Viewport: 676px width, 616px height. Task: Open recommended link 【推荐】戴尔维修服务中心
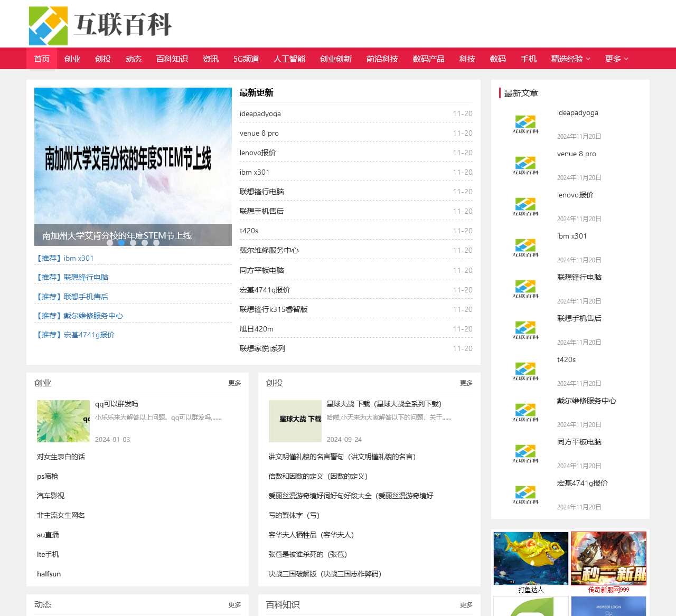pyautogui.click(x=79, y=316)
